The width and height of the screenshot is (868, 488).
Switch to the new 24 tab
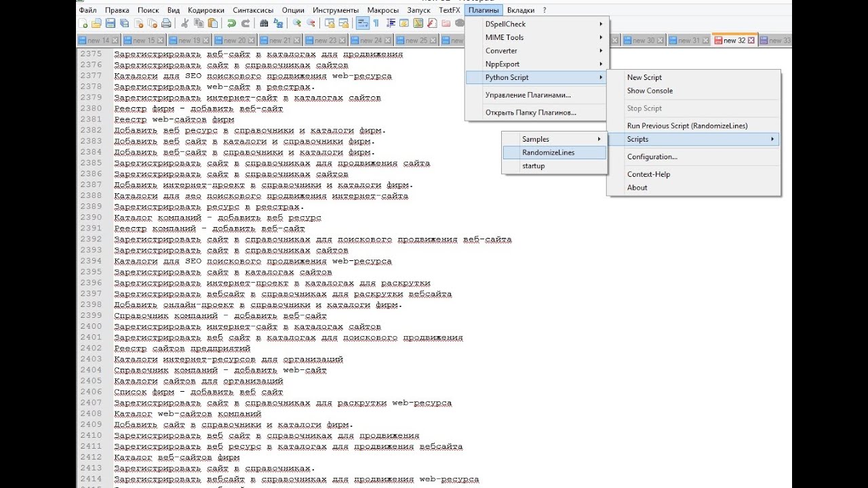click(371, 41)
